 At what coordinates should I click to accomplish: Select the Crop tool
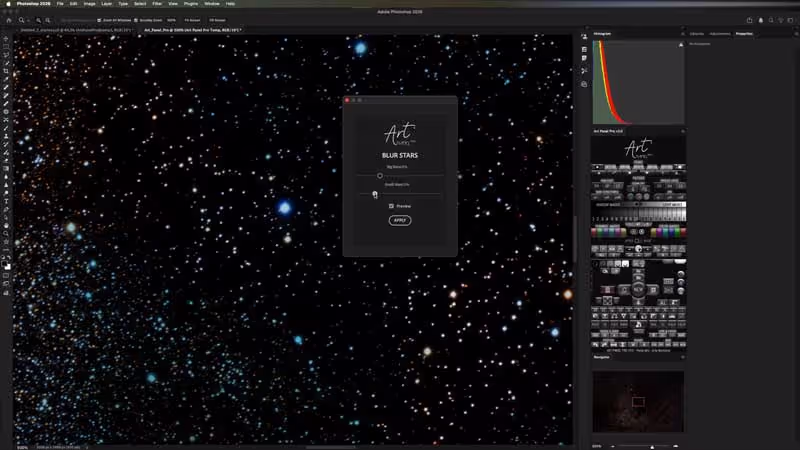tap(6, 71)
